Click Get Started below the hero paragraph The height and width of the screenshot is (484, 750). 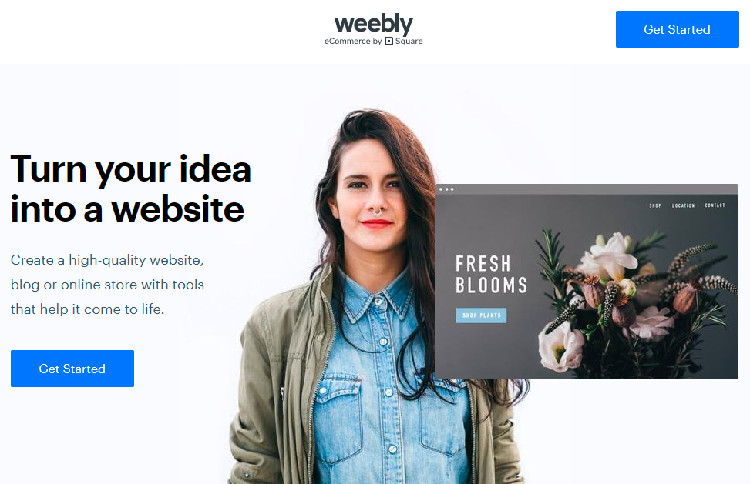pyautogui.click(x=72, y=368)
